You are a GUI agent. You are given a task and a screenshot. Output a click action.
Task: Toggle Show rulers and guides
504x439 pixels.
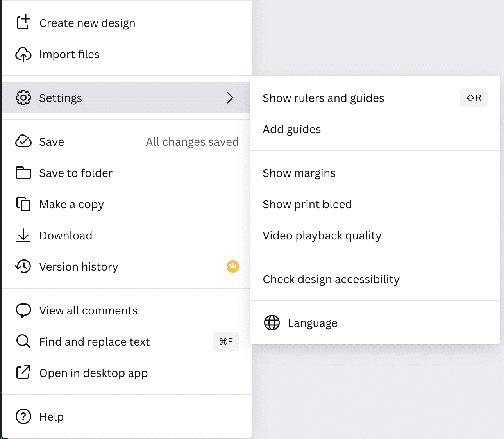tap(323, 98)
